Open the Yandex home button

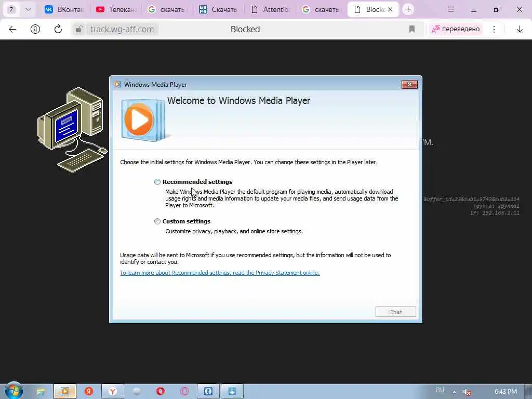(x=35, y=29)
